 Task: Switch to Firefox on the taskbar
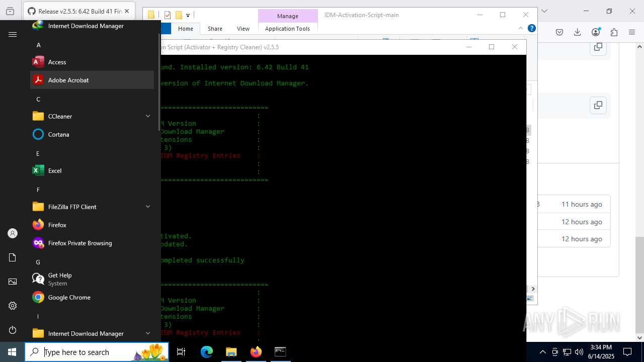coord(256,352)
